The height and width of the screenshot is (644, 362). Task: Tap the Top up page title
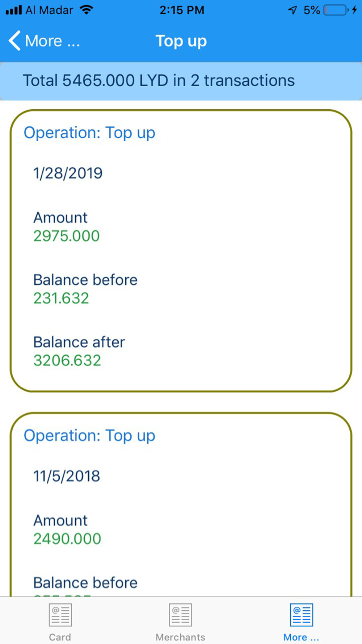pyautogui.click(x=181, y=41)
